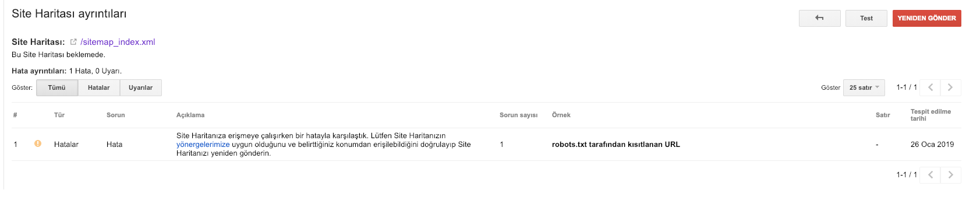
Task: Click robots.txt tarafından kısıtlanan URL example
Action: pos(616,145)
